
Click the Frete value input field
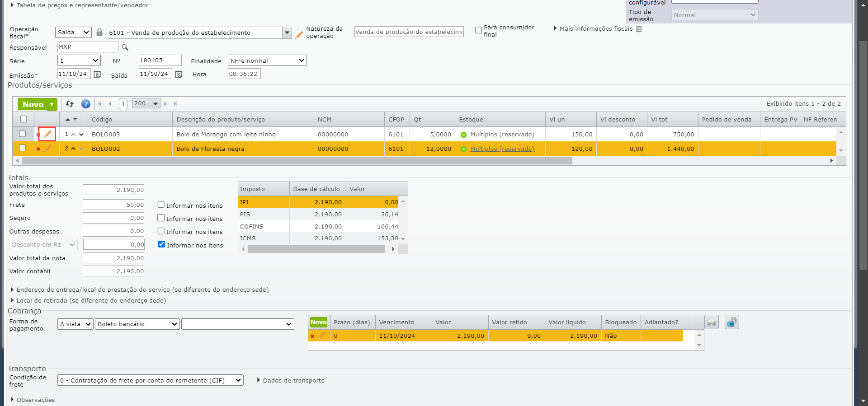113,205
